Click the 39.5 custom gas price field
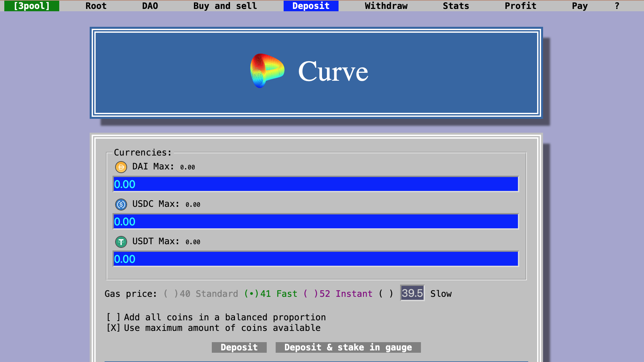Screen dimensions: 644x362 (x=412, y=293)
